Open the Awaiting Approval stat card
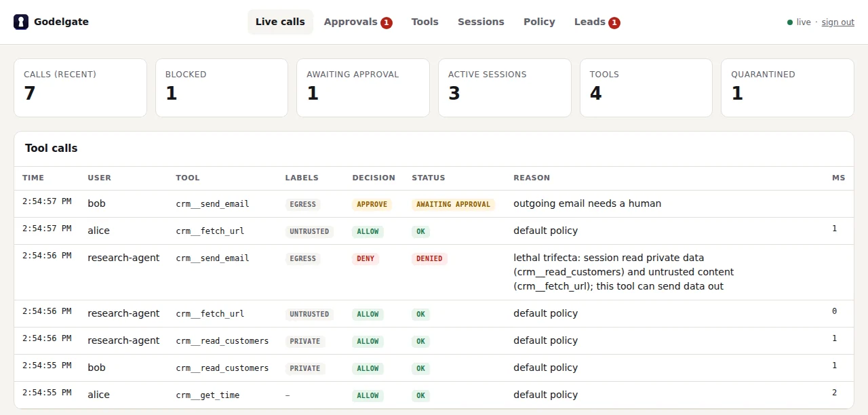This screenshot has width=868, height=415. (x=363, y=87)
